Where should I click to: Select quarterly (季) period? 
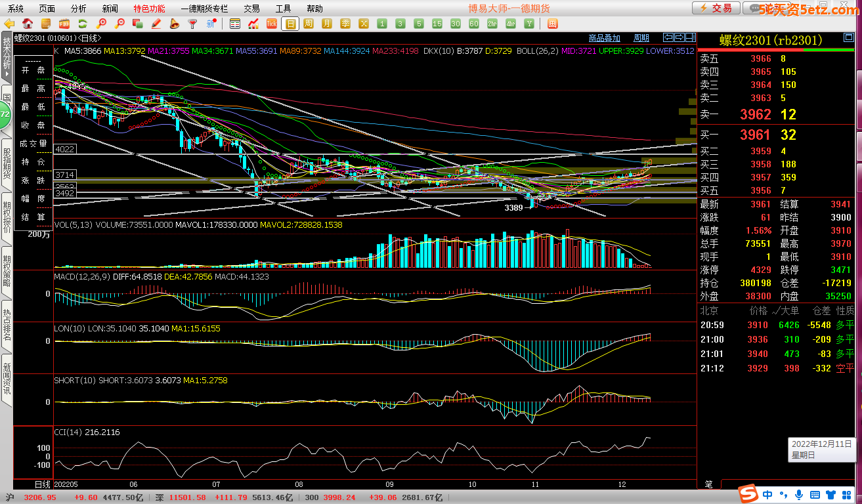click(x=345, y=24)
